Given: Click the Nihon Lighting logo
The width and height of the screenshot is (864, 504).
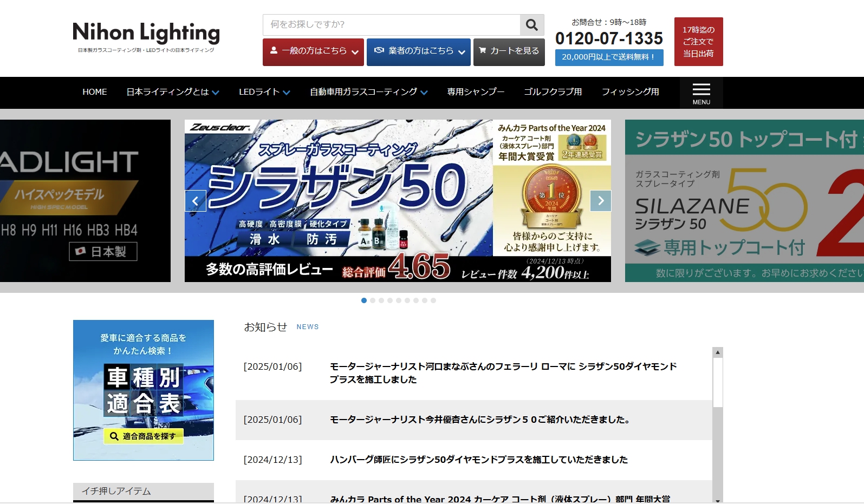Looking at the screenshot, I should point(146,36).
